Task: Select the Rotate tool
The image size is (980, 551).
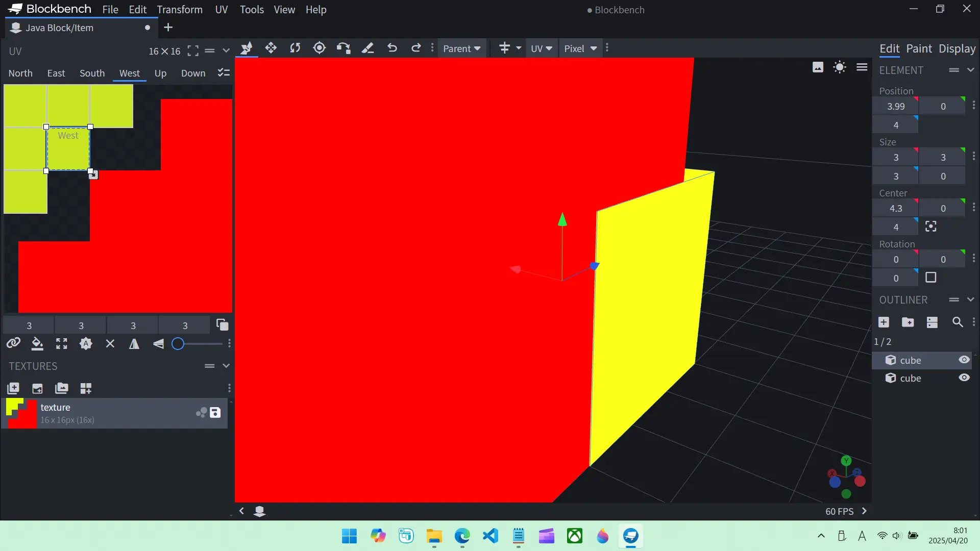Action: [295, 48]
